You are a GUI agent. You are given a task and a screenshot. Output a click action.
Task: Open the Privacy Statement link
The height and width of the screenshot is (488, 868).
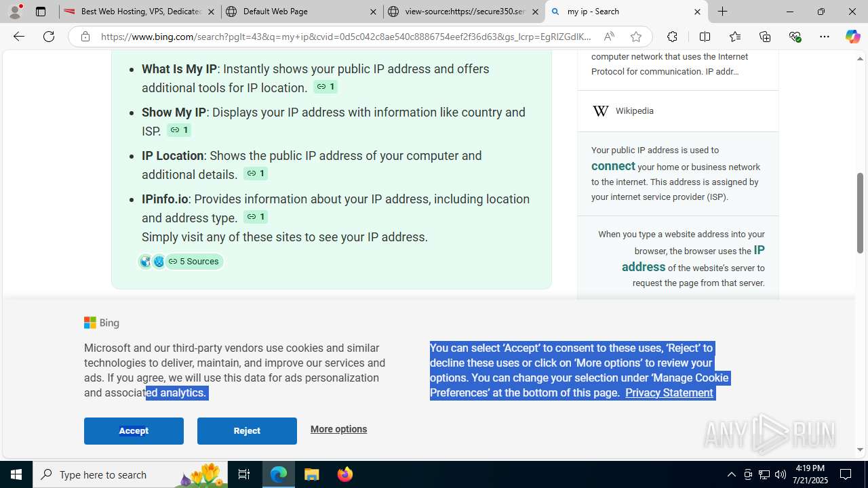tap(669, 393)
